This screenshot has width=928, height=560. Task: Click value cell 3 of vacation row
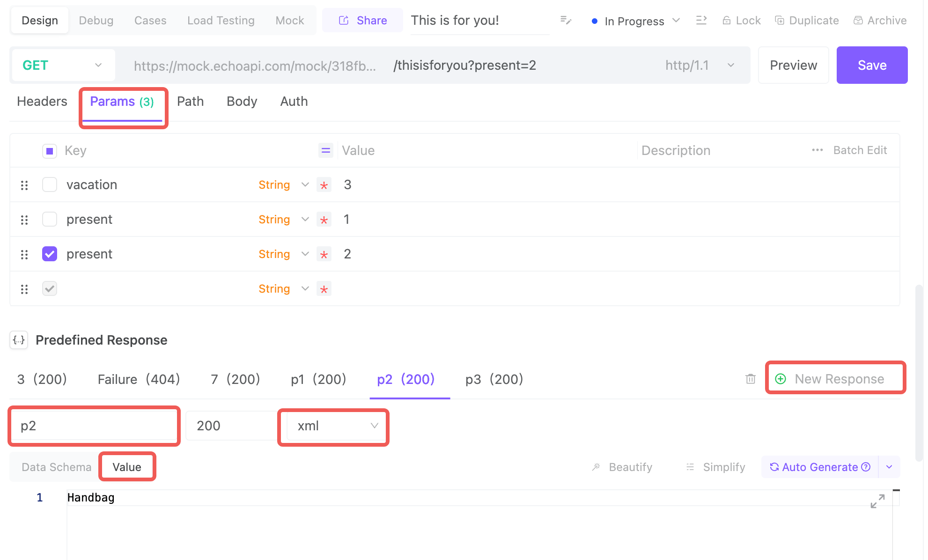pyautogui.click(x=487, y=184)
